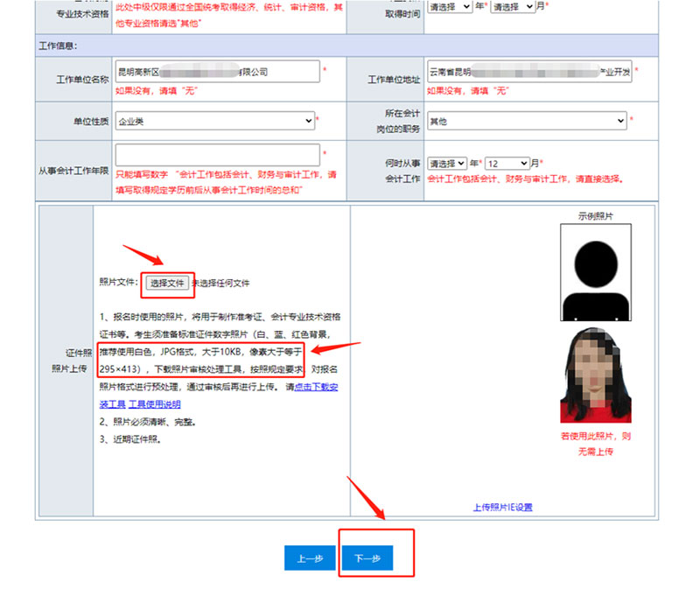700x603 pixels.
Task: Open the 何时从事会计工作 year dropdown
Action: pos(448,164)
